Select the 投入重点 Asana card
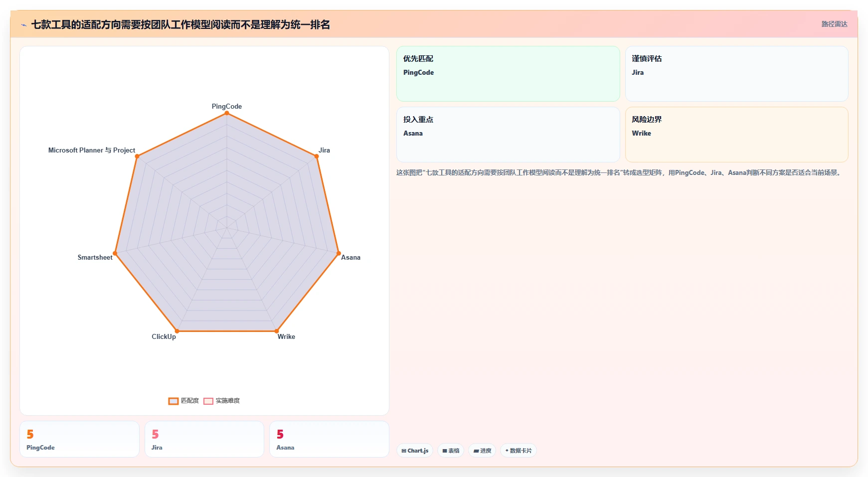The image size is (868, 477). (508, 135)
